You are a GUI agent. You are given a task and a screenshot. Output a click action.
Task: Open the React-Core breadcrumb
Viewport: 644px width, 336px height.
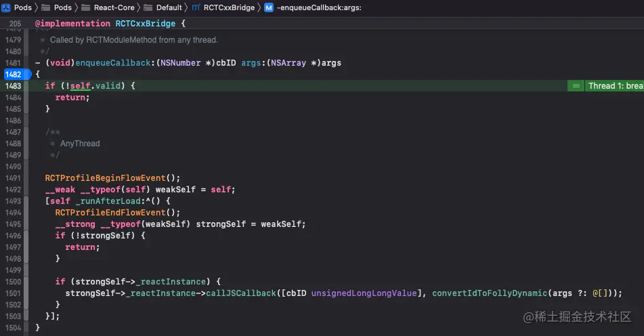tap(108, 7)
